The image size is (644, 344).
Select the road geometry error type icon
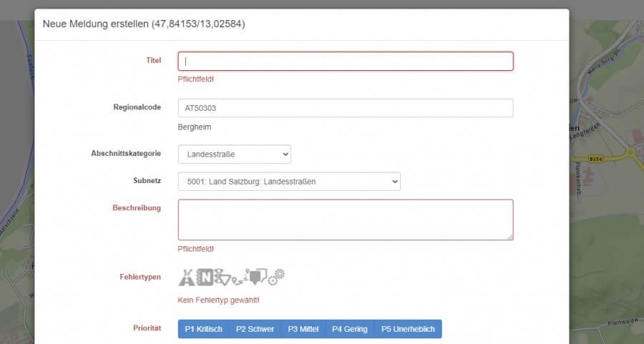pos(187,276)
